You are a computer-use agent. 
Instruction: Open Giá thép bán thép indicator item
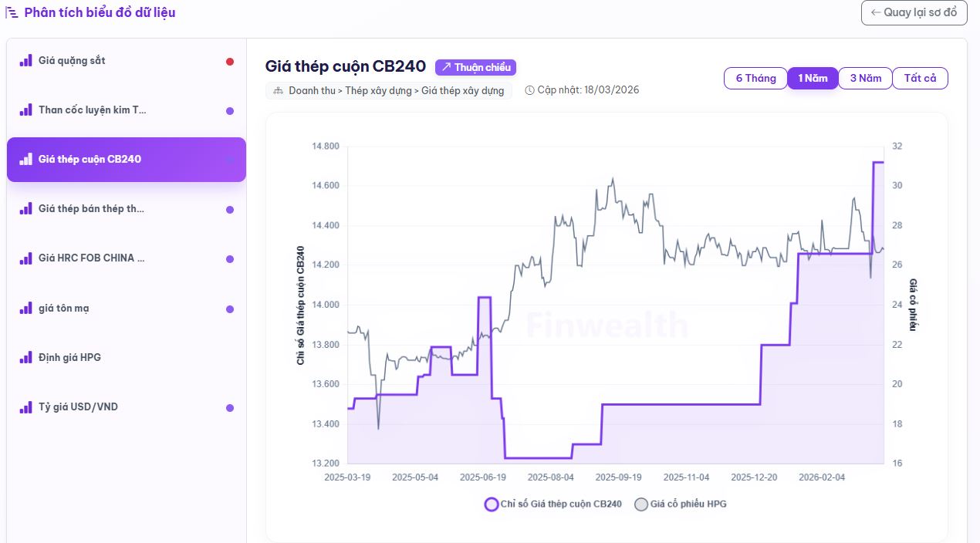pyautogui.click(x=91, y=209)
